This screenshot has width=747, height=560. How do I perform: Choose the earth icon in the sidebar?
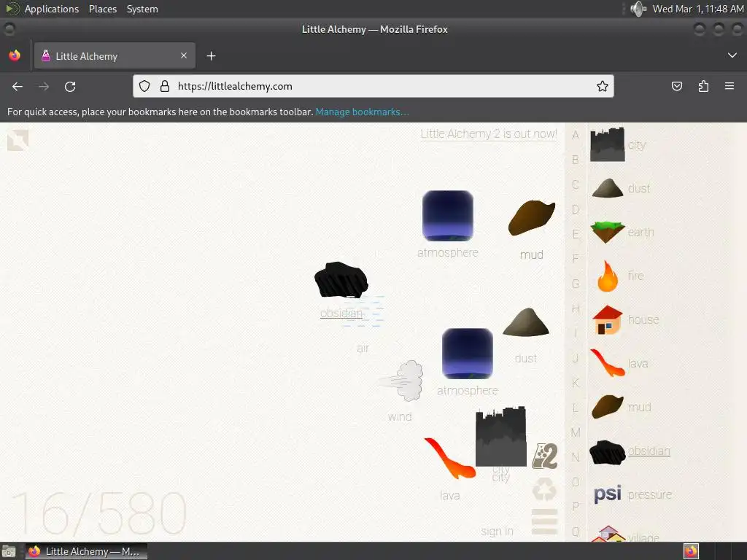608,232
